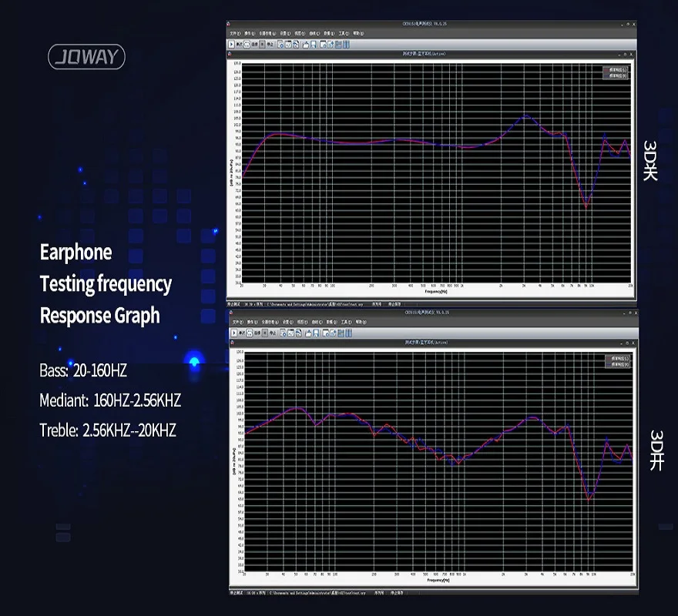Close the upper inner graph window
678x616 pixels.
point(631,54)
